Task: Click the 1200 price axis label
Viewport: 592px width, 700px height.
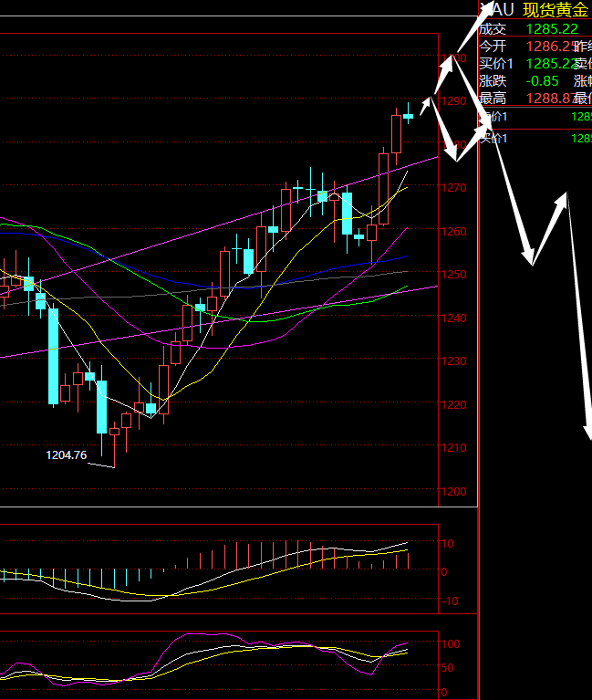Action: pyautogui.click(x=454, y=492)
